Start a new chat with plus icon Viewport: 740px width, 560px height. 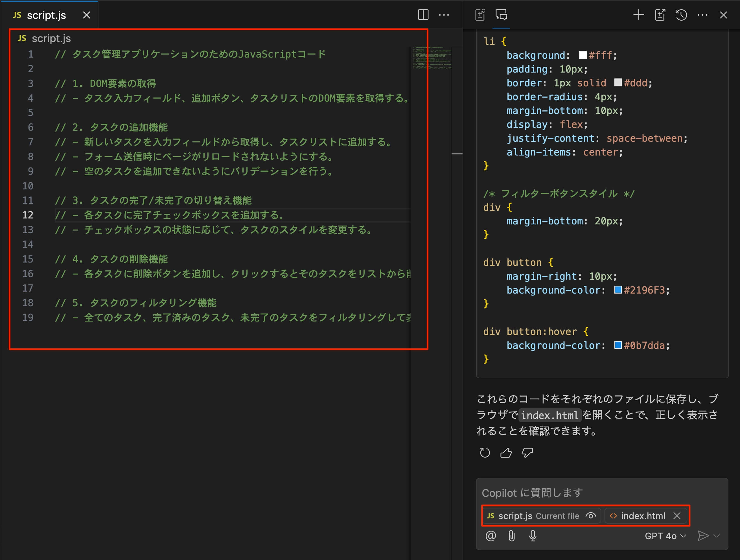638,15
